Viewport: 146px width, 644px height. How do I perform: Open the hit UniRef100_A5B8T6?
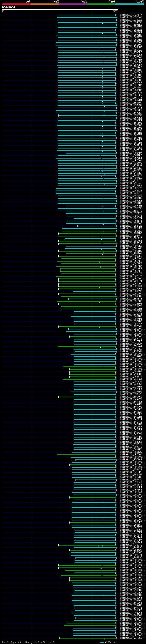131,221
